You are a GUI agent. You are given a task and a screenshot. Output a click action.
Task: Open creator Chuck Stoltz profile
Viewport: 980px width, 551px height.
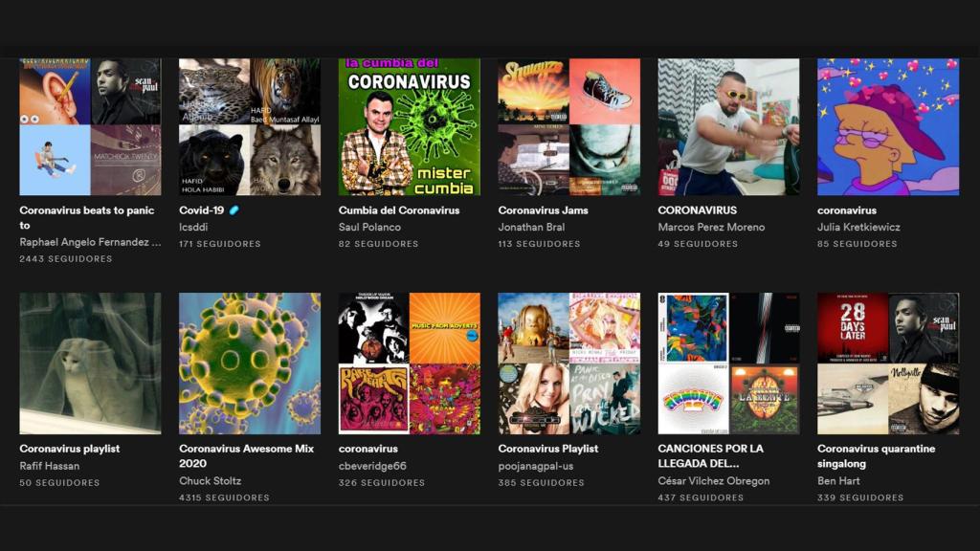tap(210, 481)
